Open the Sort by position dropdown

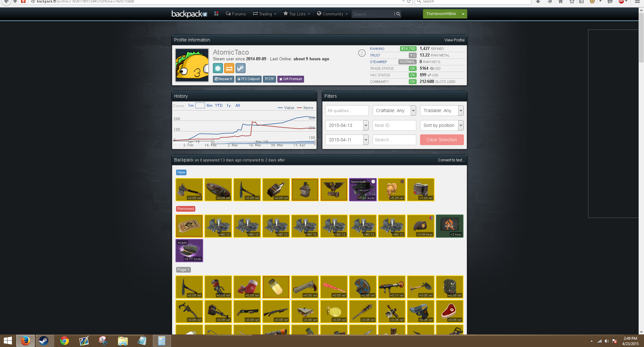pyautogui.click(x=441, y=125)
